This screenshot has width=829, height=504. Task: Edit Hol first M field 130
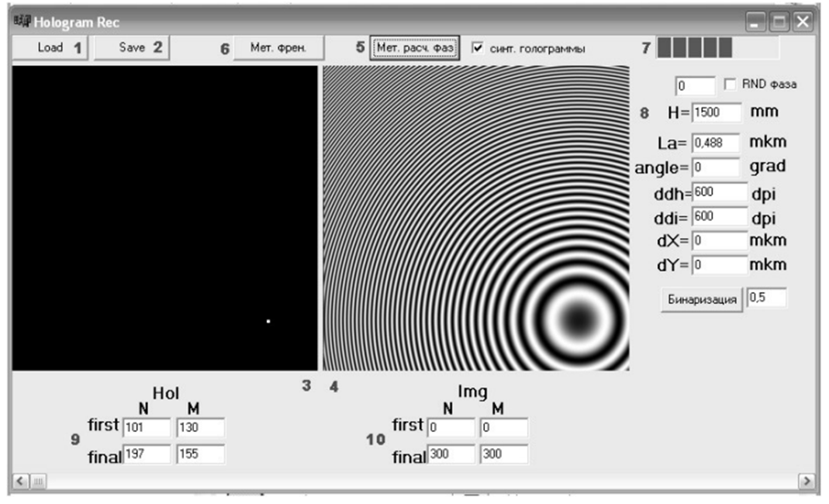[200, 428]
